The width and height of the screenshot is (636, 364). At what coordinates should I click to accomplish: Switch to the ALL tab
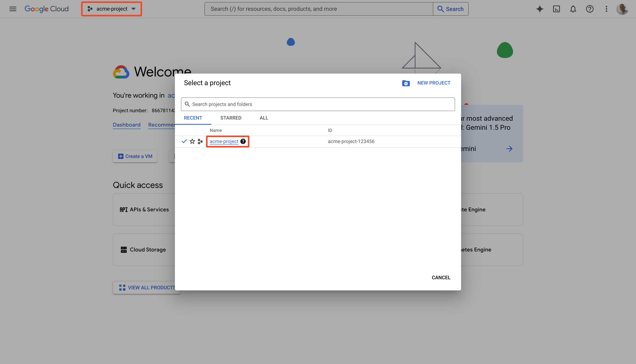(264, 118)
